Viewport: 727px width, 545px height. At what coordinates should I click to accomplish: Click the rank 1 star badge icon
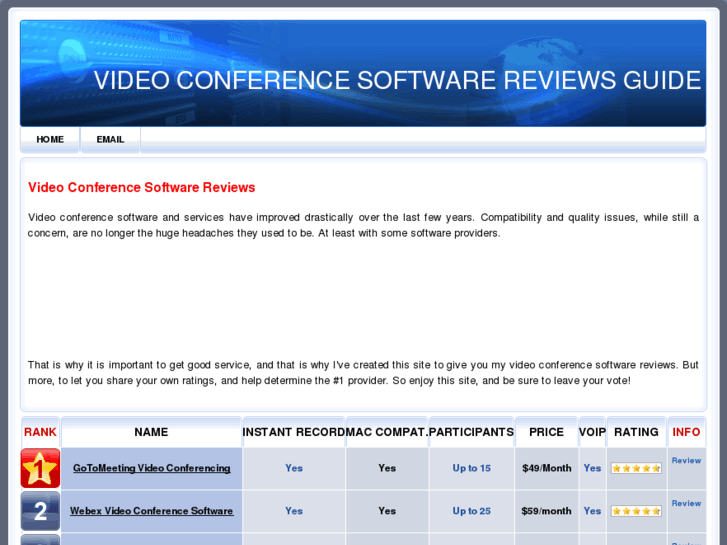click(x=40, y=468)
